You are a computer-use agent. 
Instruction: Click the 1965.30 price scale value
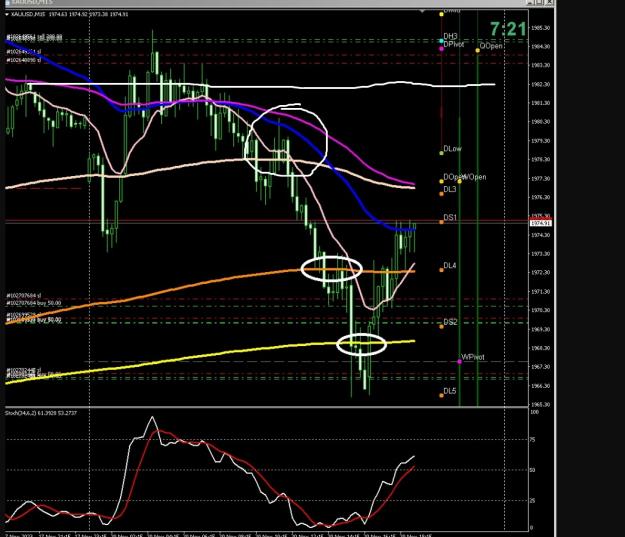[x=540, y=405]
